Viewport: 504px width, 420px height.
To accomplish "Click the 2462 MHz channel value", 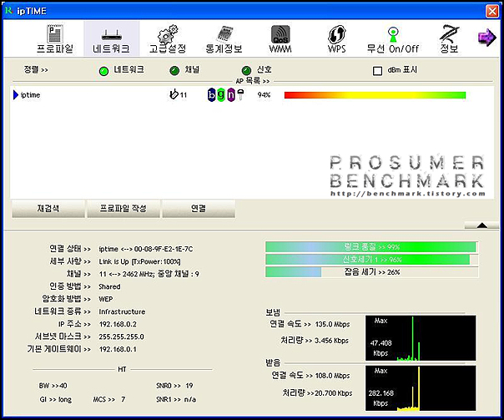I will pyautogui.click(x=138, y=274).
